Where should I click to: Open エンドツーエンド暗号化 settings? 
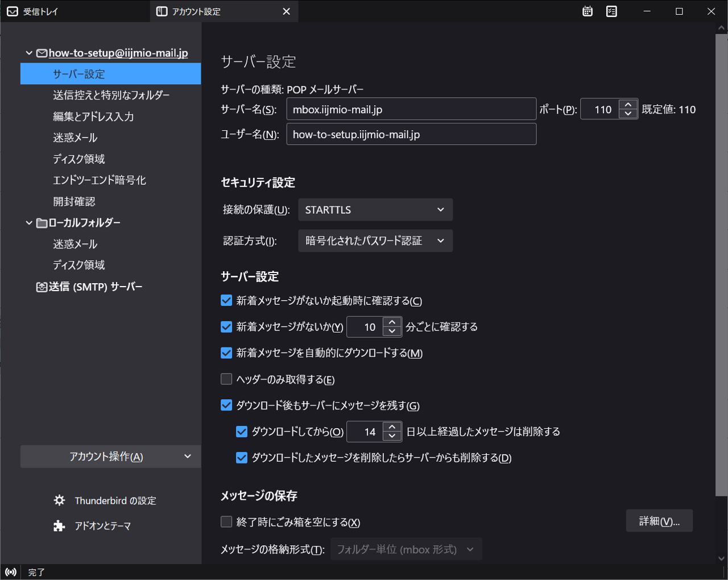click(x=110, y=180)
